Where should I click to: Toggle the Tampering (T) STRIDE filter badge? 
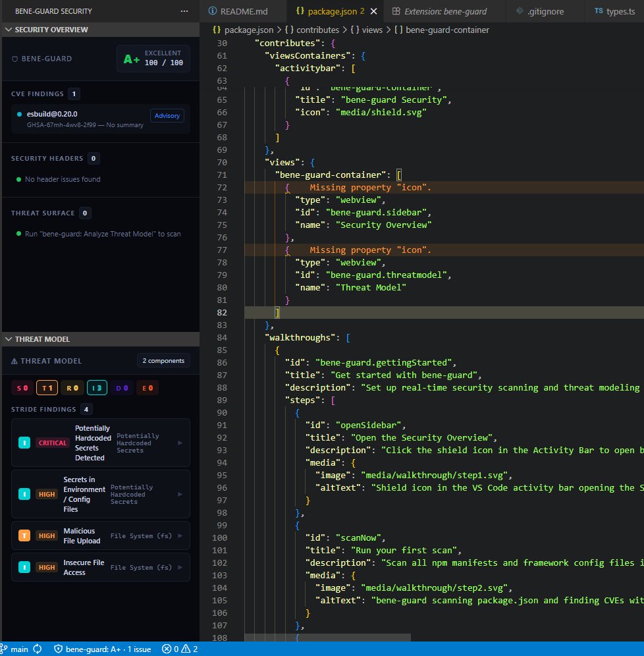coord(46,388)
